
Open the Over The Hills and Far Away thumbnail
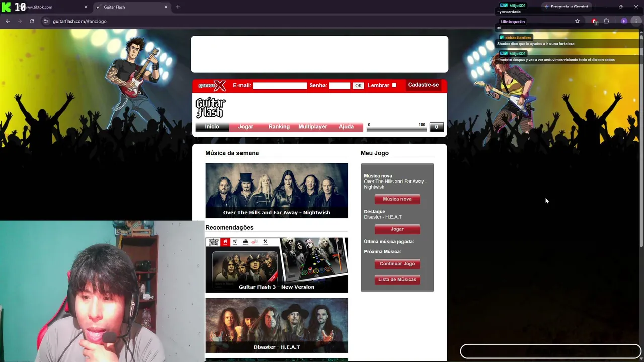click(x=277, y=191)
